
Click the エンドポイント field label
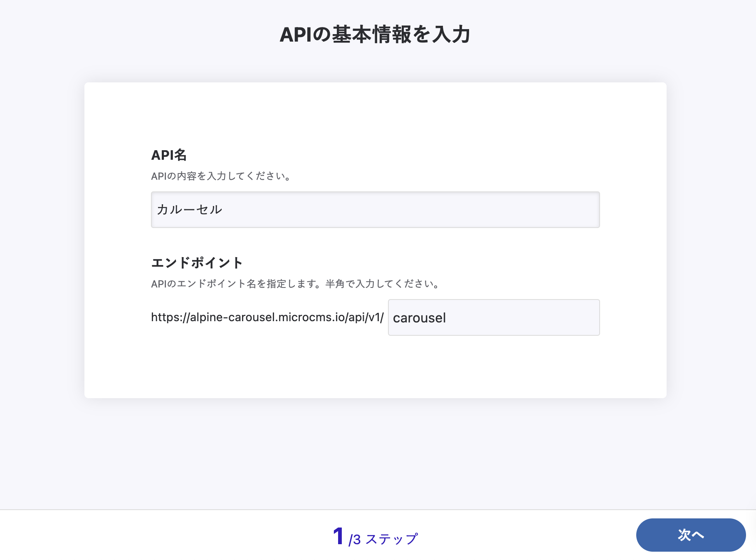click(x=197, y=263)
